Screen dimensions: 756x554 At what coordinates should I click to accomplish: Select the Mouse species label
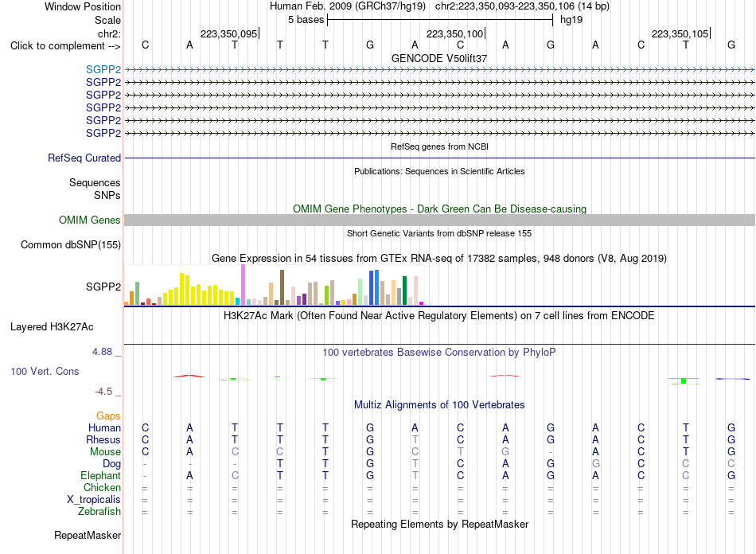pyautogui.click(x=105, y=452)
